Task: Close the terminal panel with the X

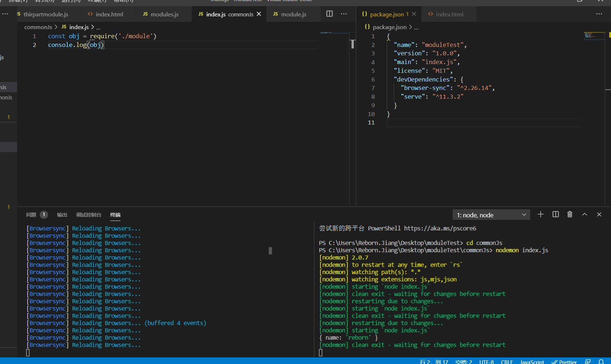Action: 599,214
